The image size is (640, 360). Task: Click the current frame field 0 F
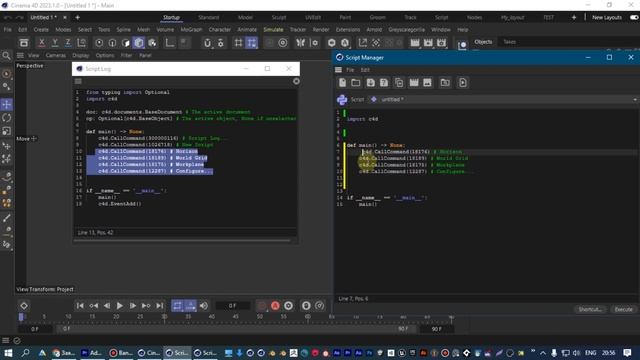point(233,306)
